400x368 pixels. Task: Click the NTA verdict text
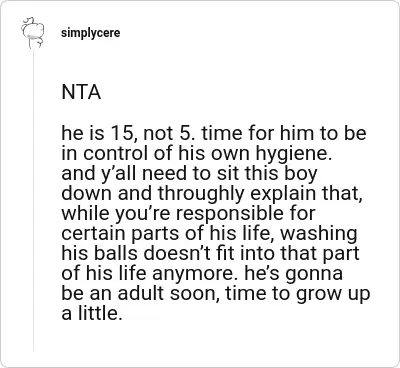81,92
